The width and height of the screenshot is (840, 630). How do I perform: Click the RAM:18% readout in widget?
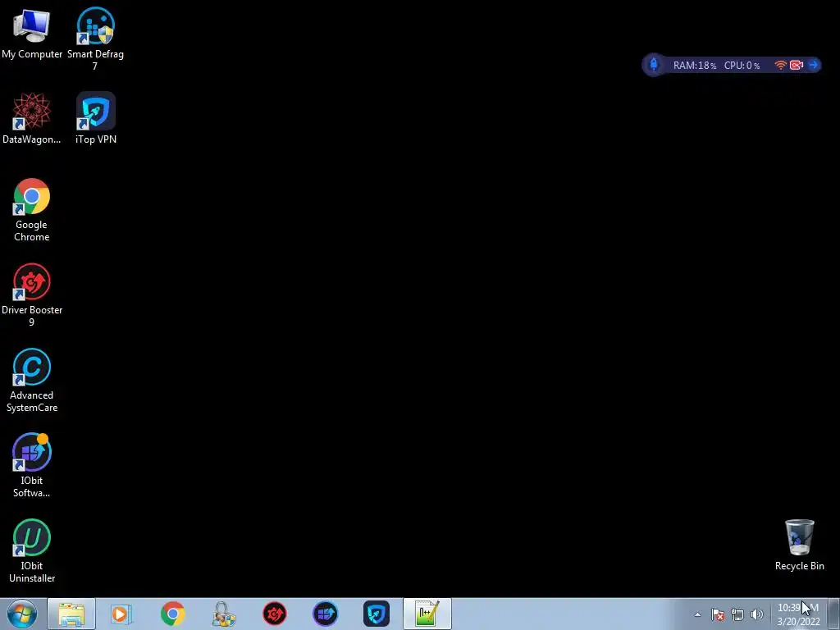pos(694,66)
